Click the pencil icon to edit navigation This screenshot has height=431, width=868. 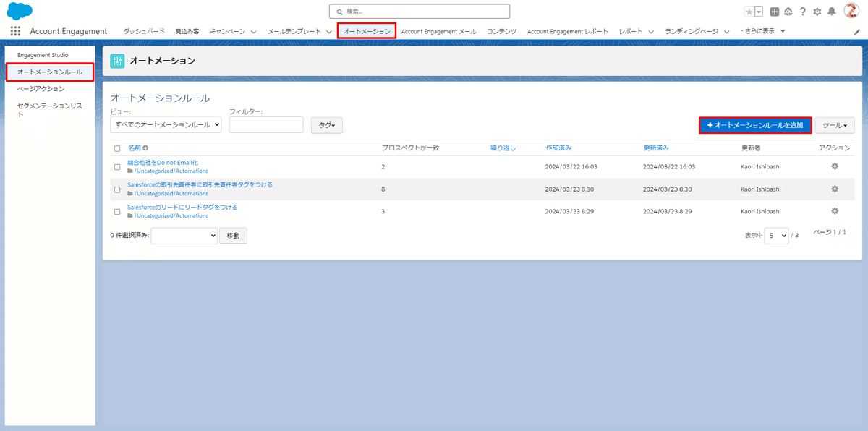[x=857, y=32]
